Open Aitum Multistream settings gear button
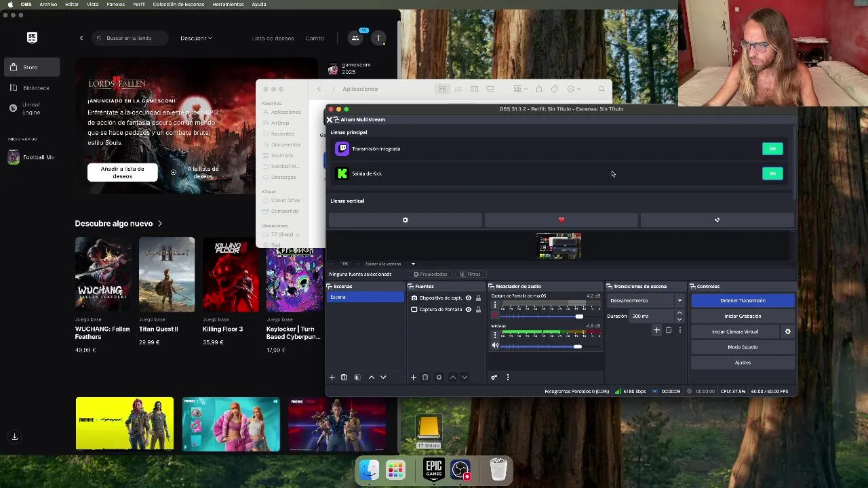The width and height of the screenshot is (868, 488). click(406, 220)
